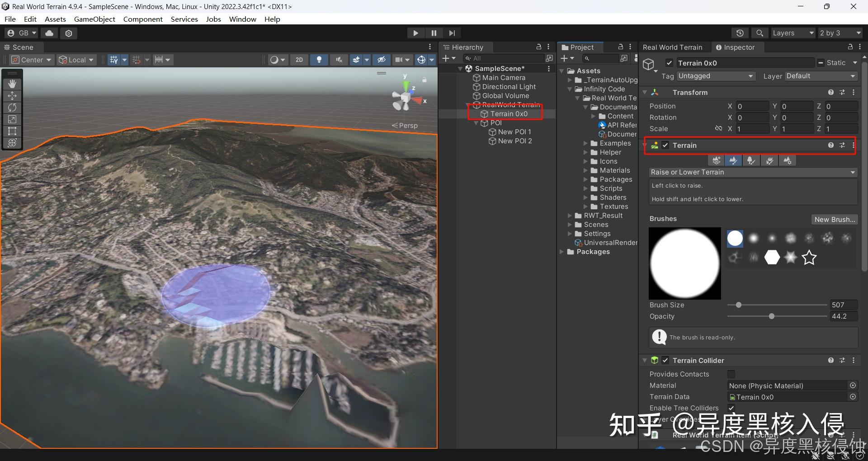Disable the Terrain component checkbox
Screen dimensions: 868x461
pyautogui.click(x=665, y=145)
